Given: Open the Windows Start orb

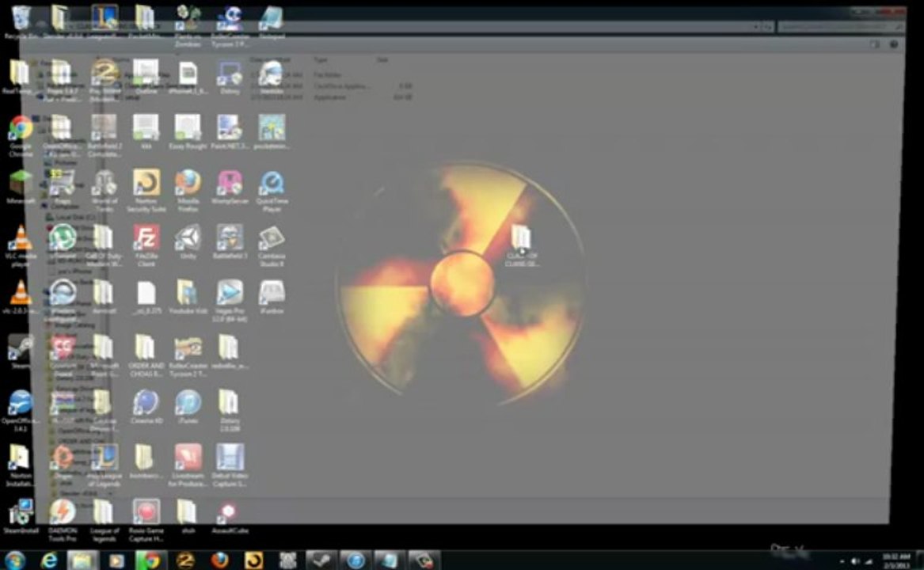Looking at the screenshot, I should 15,560.
